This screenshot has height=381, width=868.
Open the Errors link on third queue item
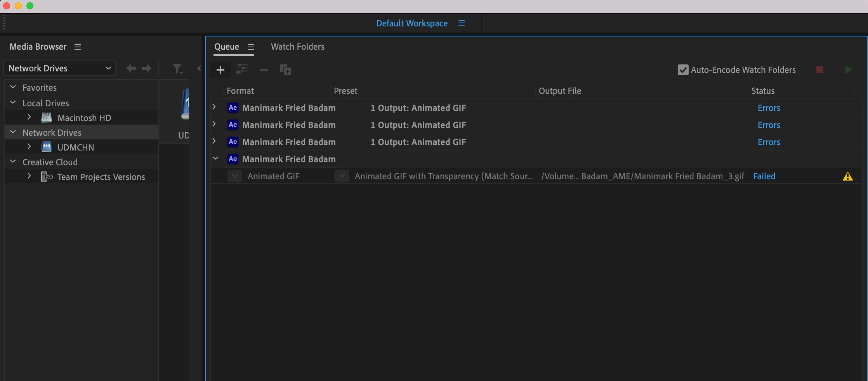pyautogui.click(x=769, y=142)
